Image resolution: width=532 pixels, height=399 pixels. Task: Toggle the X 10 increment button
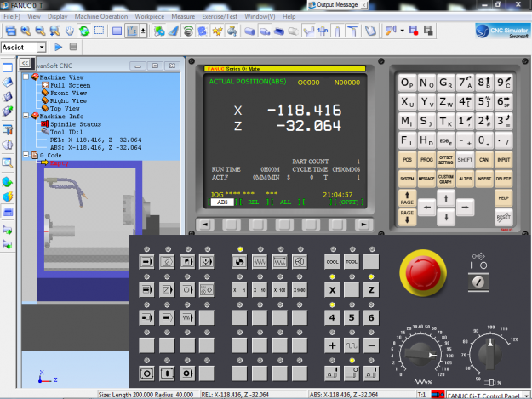click(260, 290)
